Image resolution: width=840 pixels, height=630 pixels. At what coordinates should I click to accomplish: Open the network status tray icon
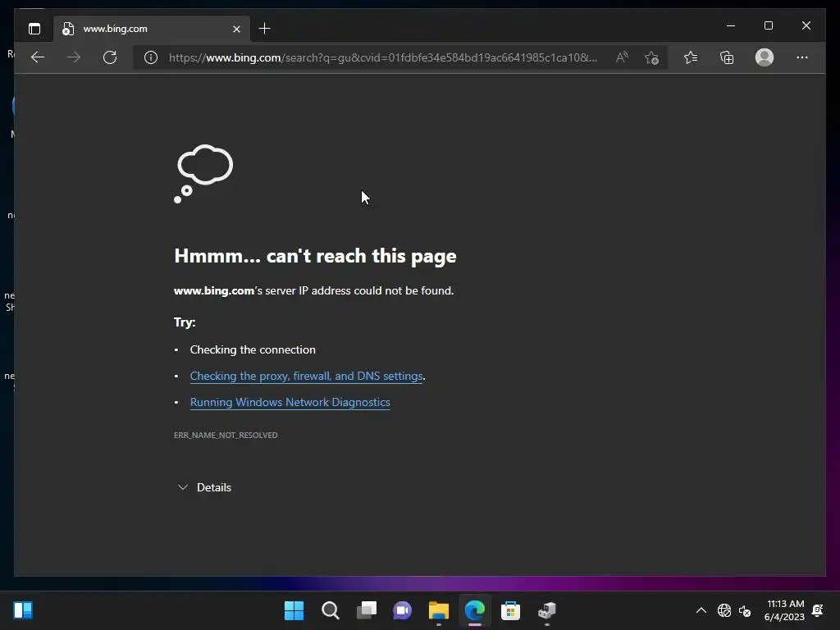pyautogui.click(x=724, y=610)
